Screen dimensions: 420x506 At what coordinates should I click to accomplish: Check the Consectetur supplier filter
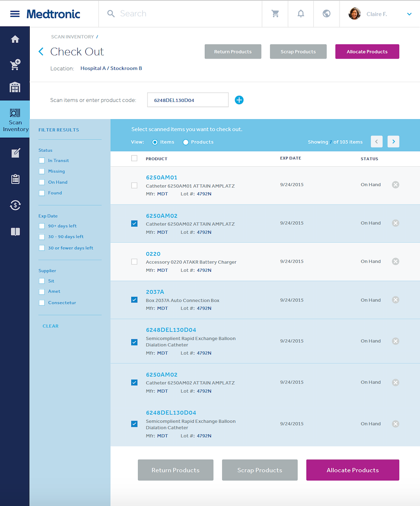(42, 303)
